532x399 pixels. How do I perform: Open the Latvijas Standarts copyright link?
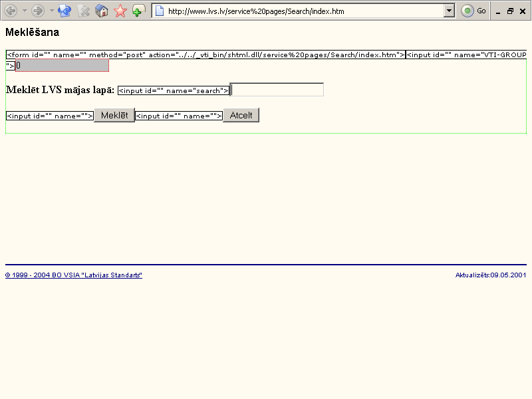pos(74,275)
